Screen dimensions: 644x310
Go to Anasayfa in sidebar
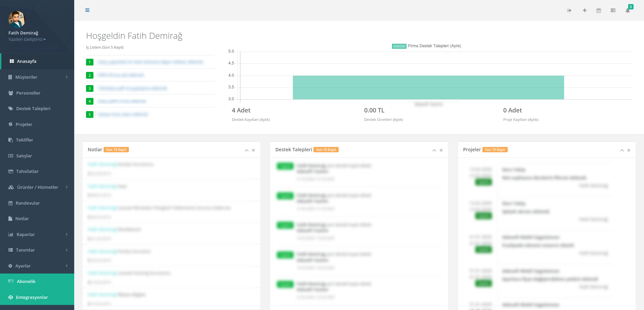37,61
